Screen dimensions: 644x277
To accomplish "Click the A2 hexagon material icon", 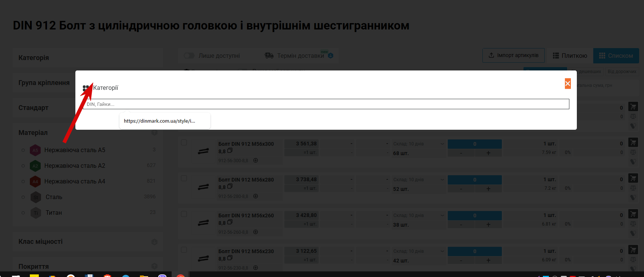I will pos(35,166).
